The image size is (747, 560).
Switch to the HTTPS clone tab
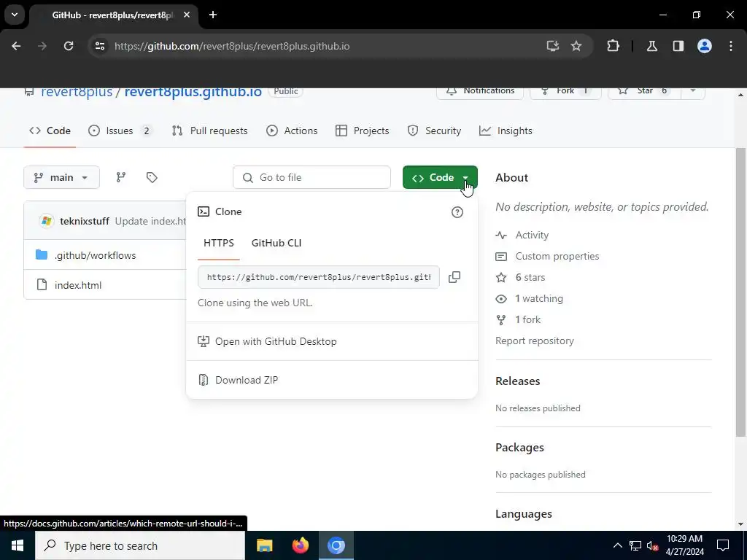point(219,243)
